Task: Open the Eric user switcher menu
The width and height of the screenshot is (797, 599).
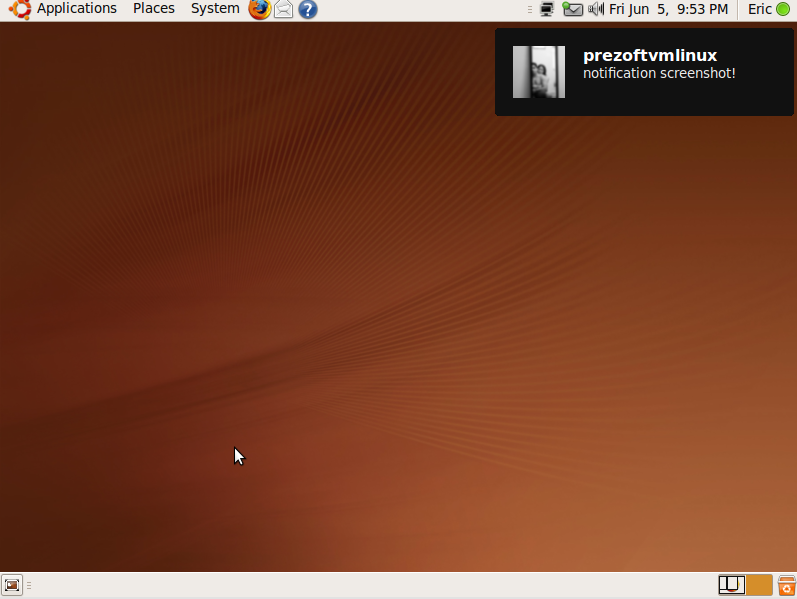Action: pyautogui.click(x=759, y=9)
